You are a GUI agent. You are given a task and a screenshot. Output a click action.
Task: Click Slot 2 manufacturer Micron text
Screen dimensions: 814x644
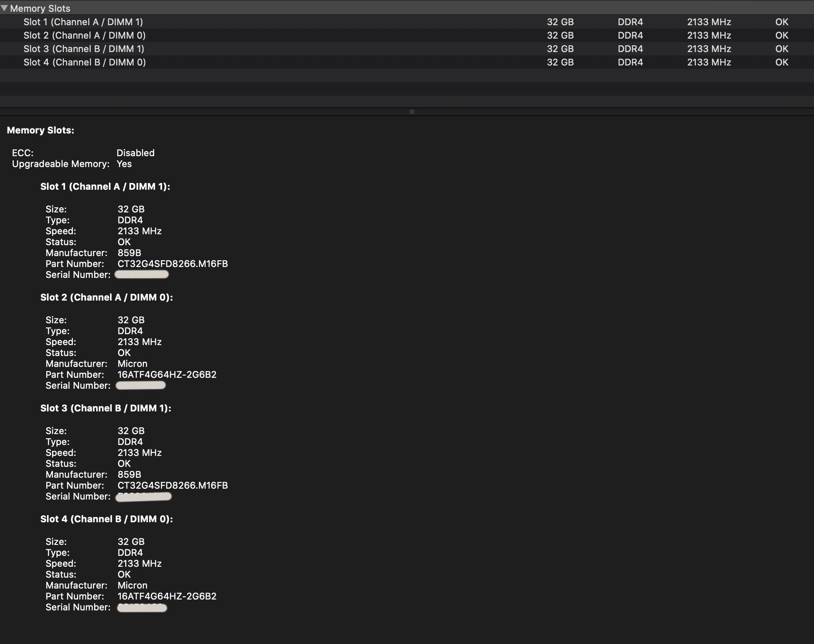click(132, 364)
